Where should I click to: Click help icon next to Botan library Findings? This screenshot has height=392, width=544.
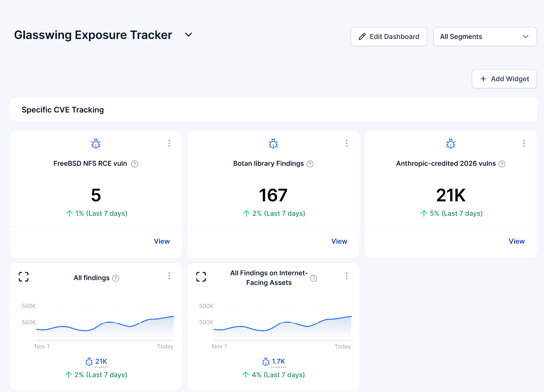point(310,164)
